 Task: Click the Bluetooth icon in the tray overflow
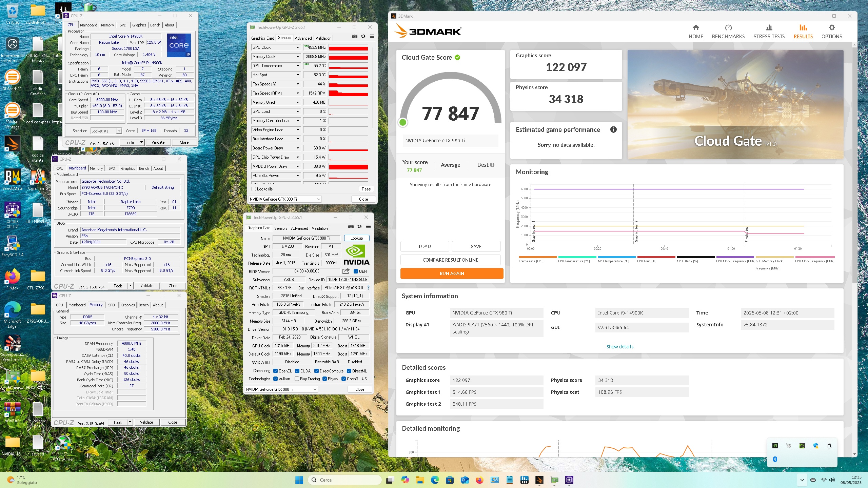pyautogui.click(x=775, y=459)
